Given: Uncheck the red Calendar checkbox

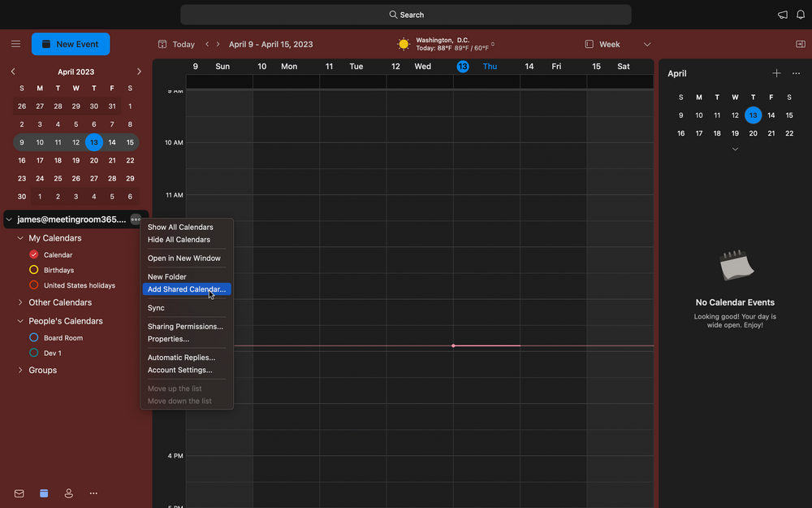Looking at the screenshot, I should [34, 254].
